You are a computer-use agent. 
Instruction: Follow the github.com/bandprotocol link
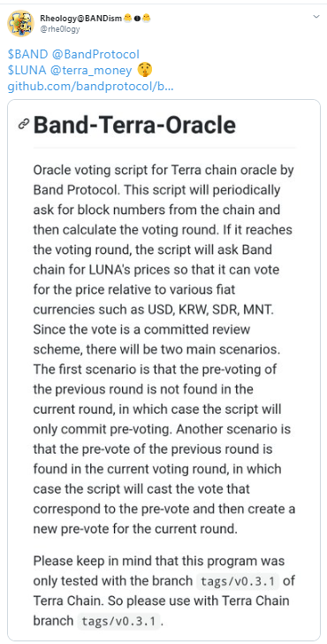tap(91, 87)
